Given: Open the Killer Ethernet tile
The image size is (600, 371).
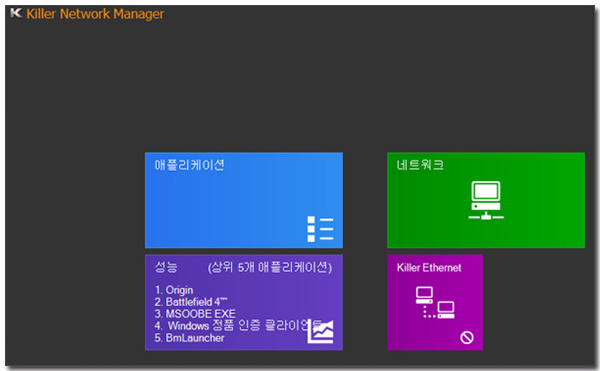Looking at the screenshot, I should (435, 302).
